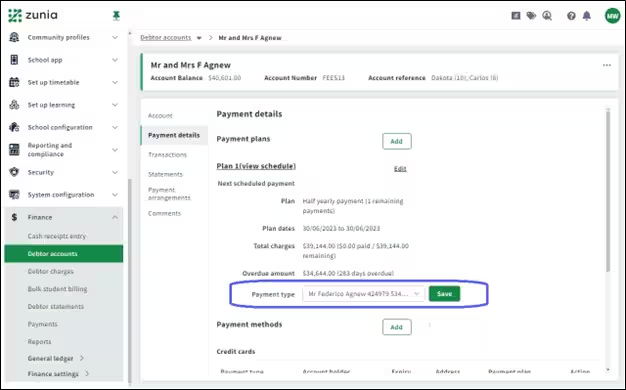The width and height of the screenshot is (626, 390).
Task: Open the news feed icon in header
Action: click(516, 16)
